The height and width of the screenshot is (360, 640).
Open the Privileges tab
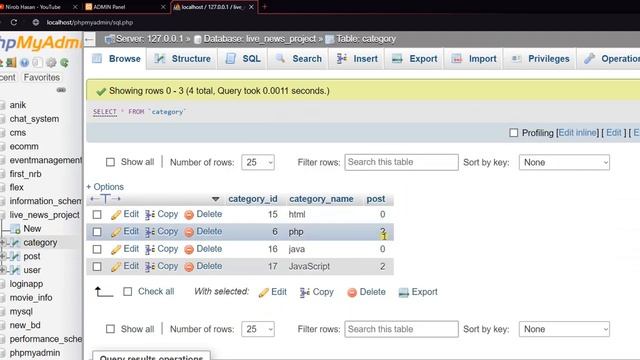click(540, 59)
